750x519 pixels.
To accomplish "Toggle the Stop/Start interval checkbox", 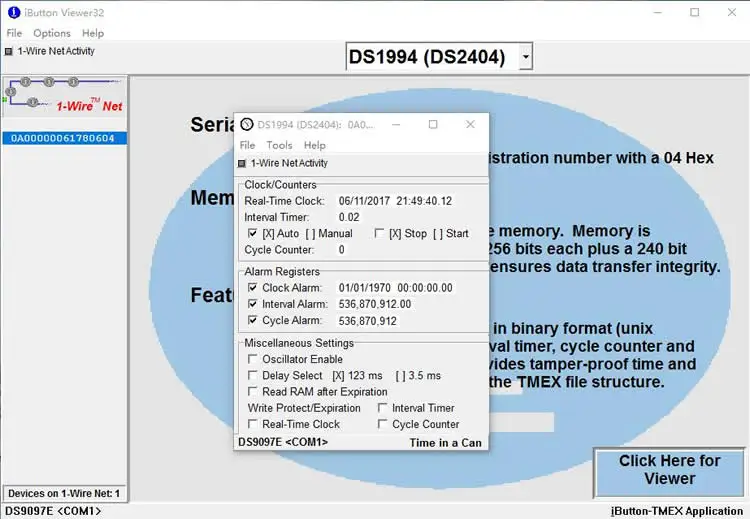I will 379,233.
